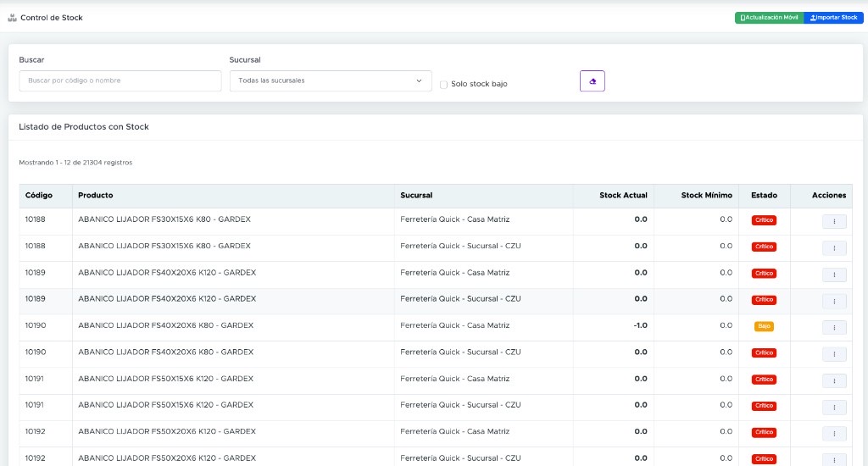Click Ferretería Quick - Sucursal - CZU for 10191
868x466 pixels.
tap(460, 404)
